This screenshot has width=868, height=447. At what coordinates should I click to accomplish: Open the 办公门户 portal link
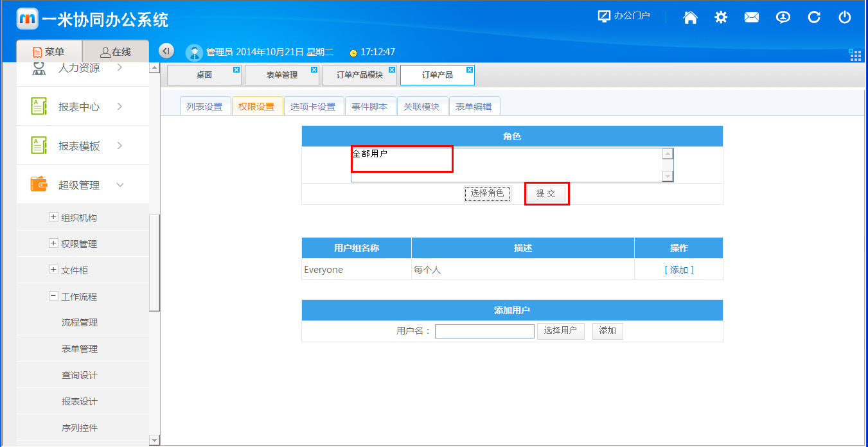tap(624, 16)
